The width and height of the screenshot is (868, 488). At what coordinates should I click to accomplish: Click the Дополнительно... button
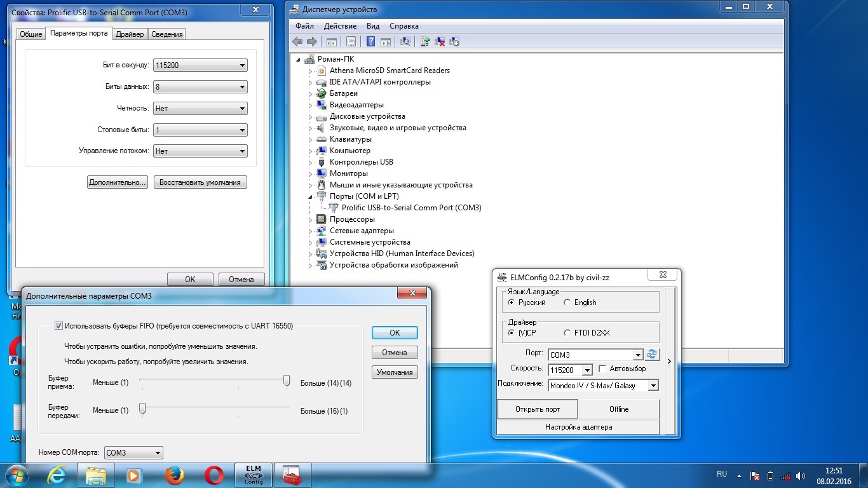[x=118, y=182]
